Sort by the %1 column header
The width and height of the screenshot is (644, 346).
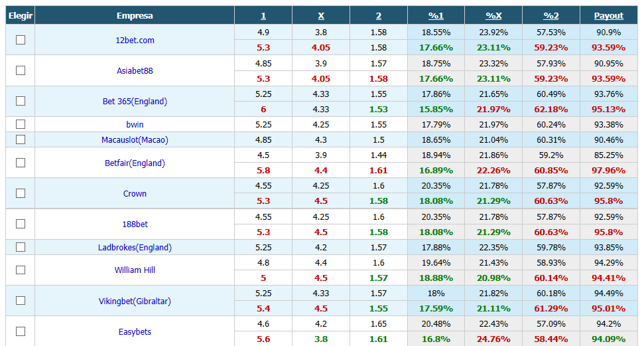(436, 16)
